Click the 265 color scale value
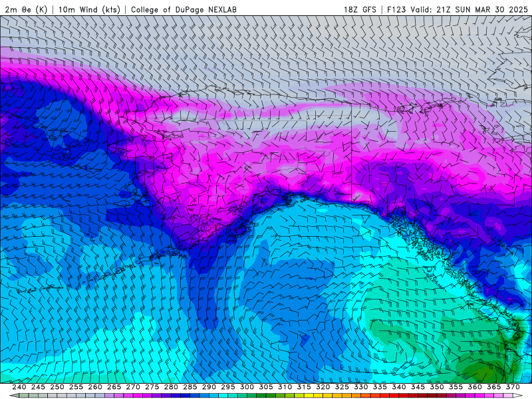 tap(114, 387)
